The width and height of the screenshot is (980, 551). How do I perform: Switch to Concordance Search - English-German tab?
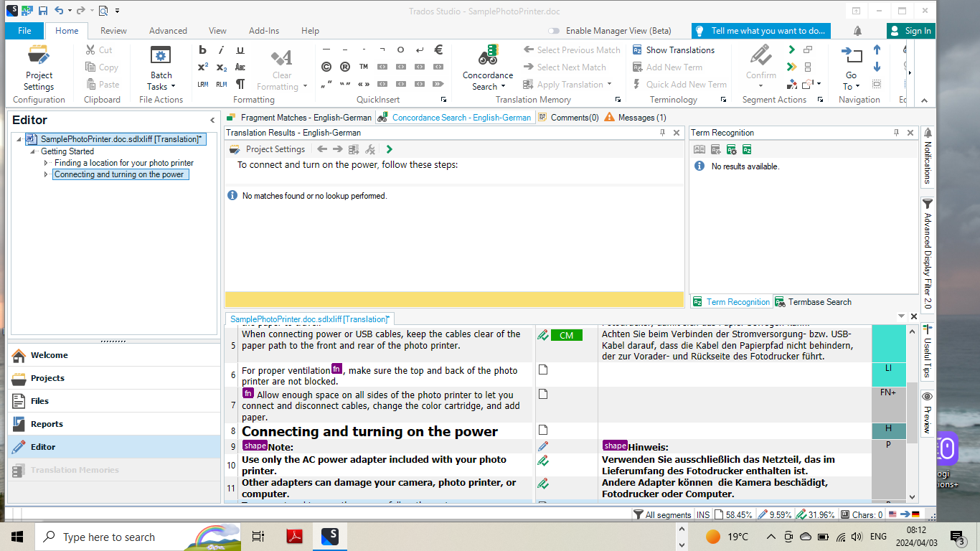coord(455,117)
